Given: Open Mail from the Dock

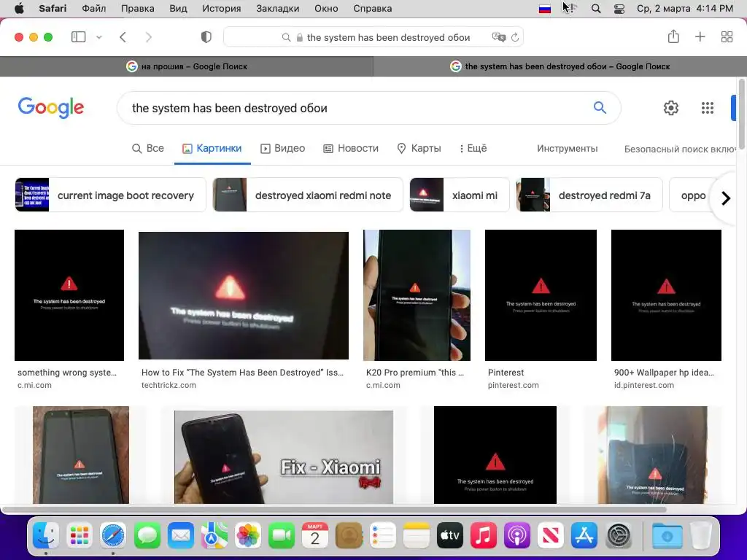Looking at the screenshot, I should coord(181,536).
